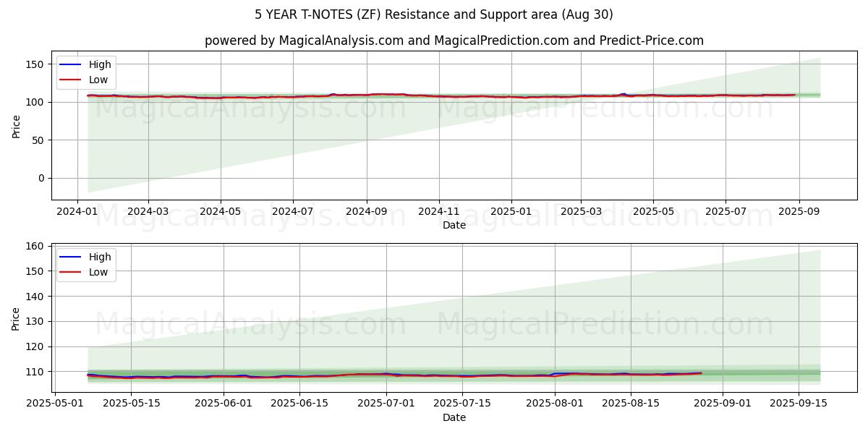This screenshot has height=434, width=868.
Task: Click the '2025-09-01' tick label
Action: pyautogui.click(x=723, y=403)
